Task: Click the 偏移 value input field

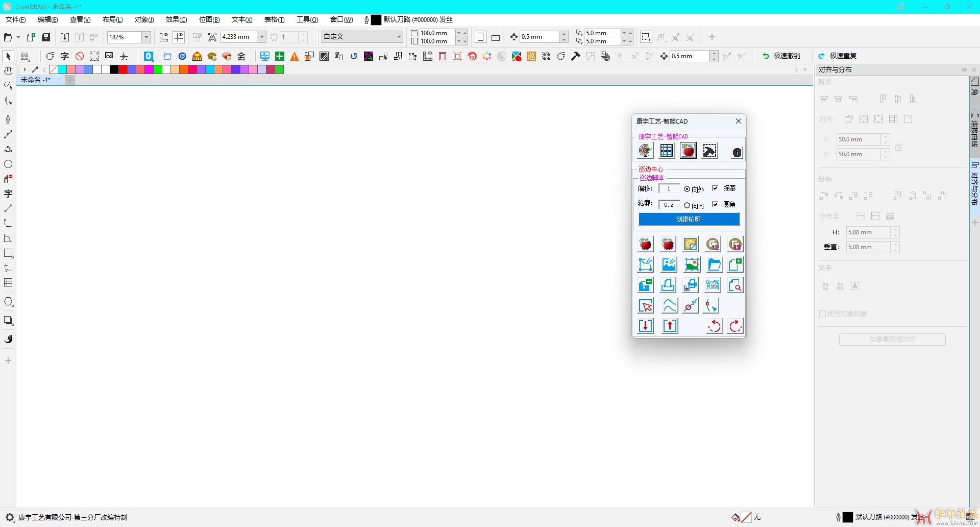Action: pyautogui.click(x=669, y=188)
